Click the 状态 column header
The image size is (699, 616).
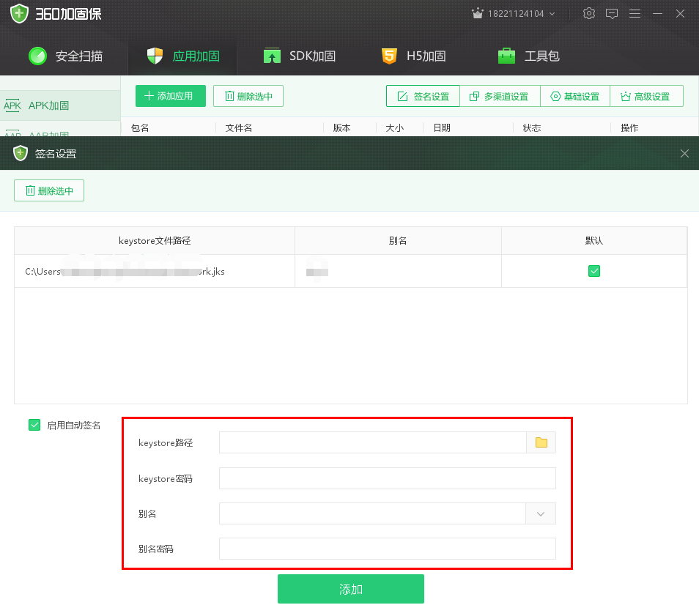[532, 128]
